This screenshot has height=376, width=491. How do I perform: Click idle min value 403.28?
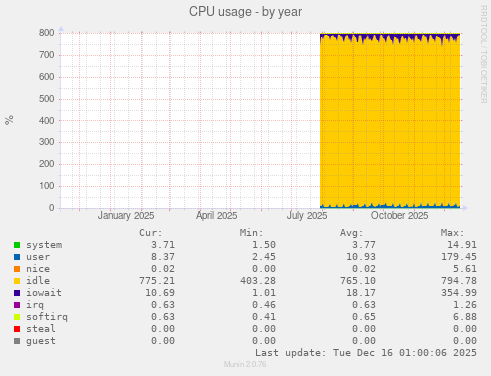click(x=258, y=281)
